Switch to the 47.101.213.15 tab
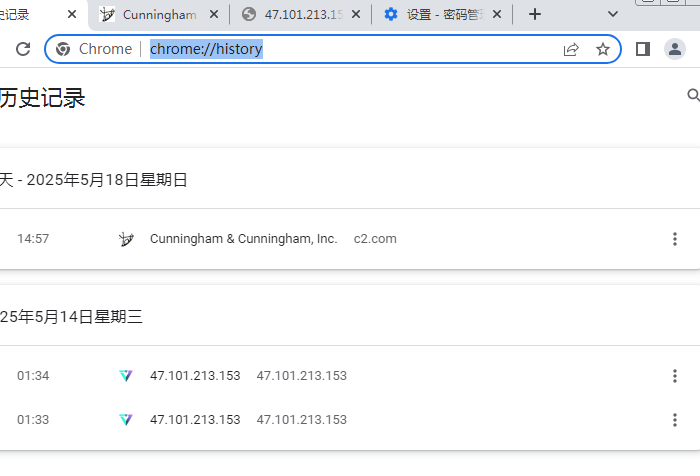Image resolution: width=700 pixels, height=476 pixels. pyautogui.click(x=299, y=15)
